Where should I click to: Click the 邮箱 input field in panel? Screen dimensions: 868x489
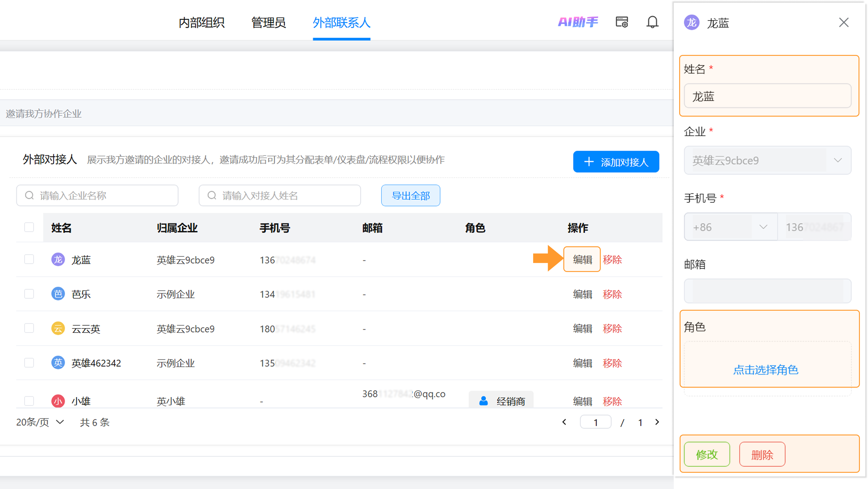tap(767, 291)
